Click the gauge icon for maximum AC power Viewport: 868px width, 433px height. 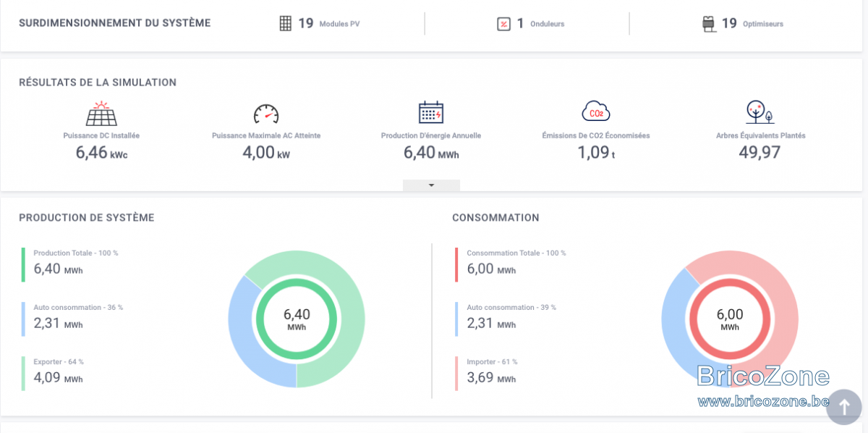[265, 114]
